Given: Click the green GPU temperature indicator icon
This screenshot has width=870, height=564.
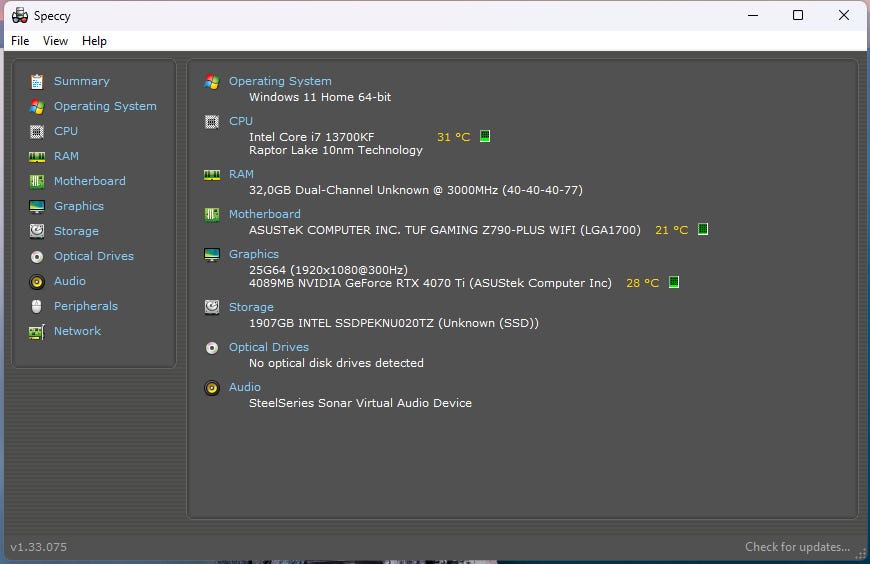Looking at the screenshot, I should [x=674, y=282].
